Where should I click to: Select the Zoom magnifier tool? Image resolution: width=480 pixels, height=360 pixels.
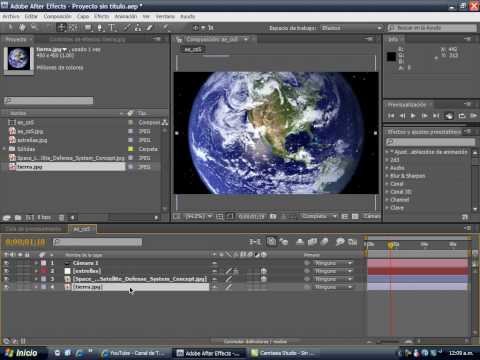coord(34,28)
